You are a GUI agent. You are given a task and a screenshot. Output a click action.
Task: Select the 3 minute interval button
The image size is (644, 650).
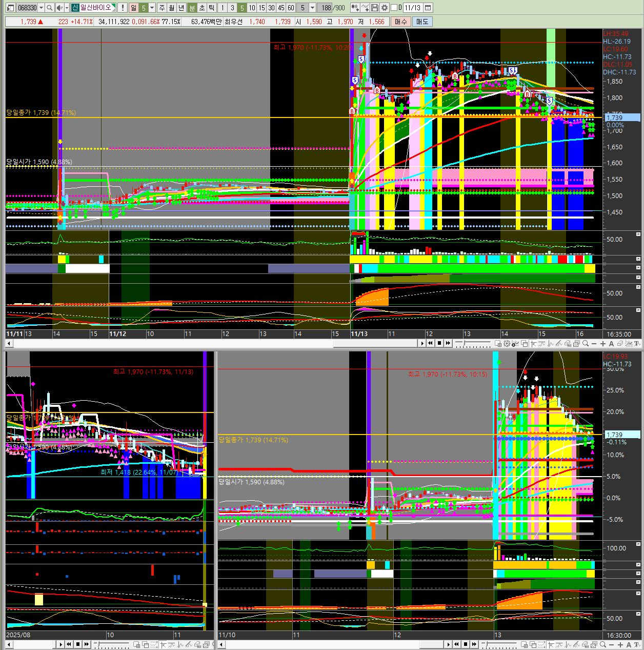[x=232, y=8]
